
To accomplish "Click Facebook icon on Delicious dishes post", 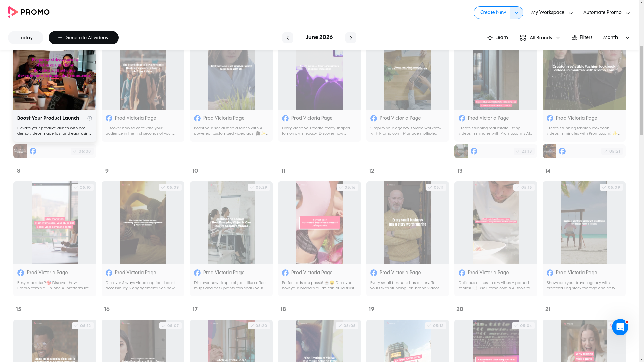I will [462, 273].
